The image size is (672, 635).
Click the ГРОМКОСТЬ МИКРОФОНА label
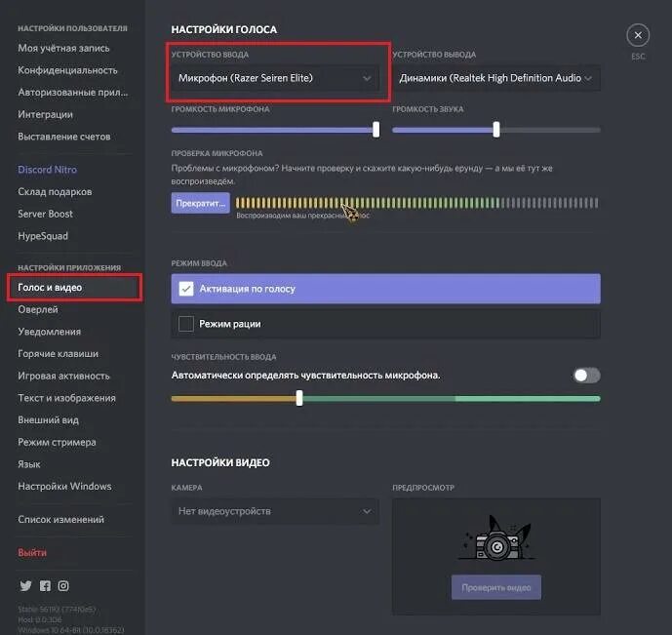coord(220,109)
